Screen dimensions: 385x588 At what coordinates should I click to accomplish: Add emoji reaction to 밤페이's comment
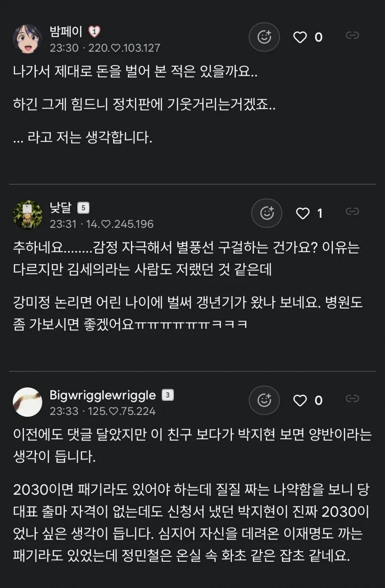pyautogui.click(x=264, y=37)
